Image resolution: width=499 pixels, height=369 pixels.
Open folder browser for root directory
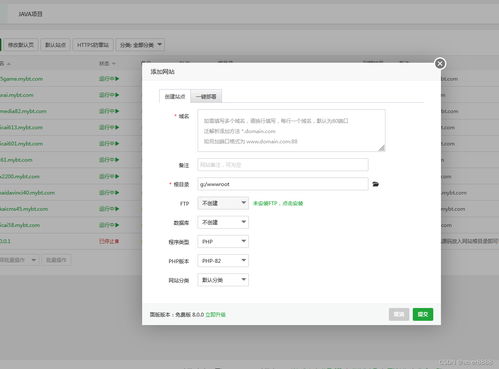click(x=375, y=184)
